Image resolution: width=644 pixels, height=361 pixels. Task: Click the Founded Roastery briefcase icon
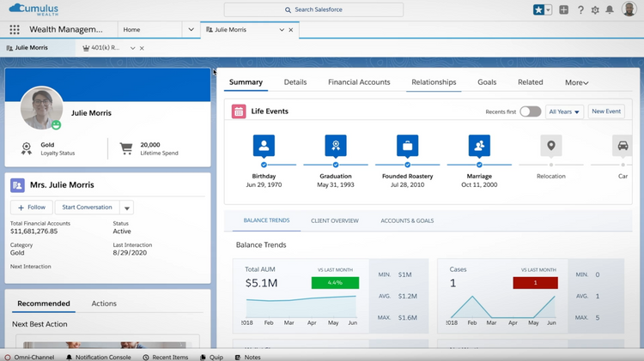point(407,145)
